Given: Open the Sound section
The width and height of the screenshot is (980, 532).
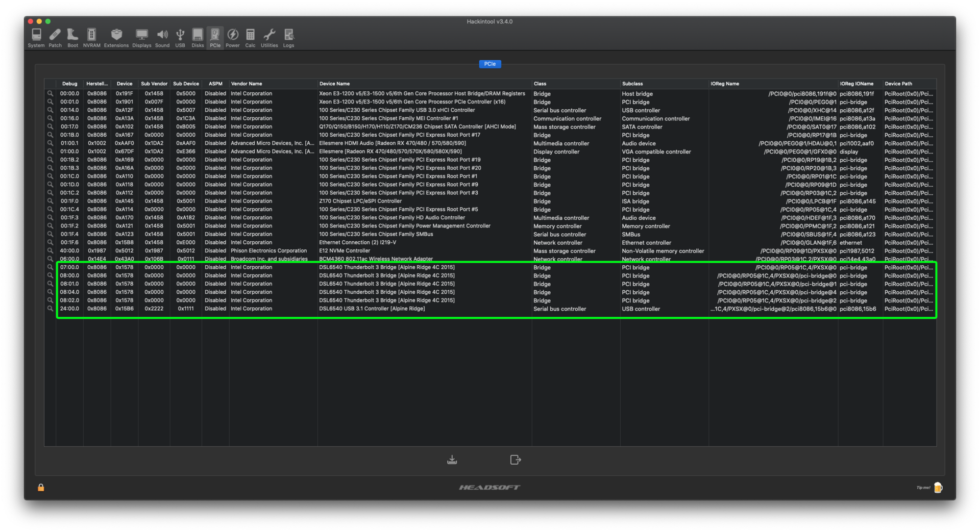Looking at the screenshot, I should pos(162,38).
